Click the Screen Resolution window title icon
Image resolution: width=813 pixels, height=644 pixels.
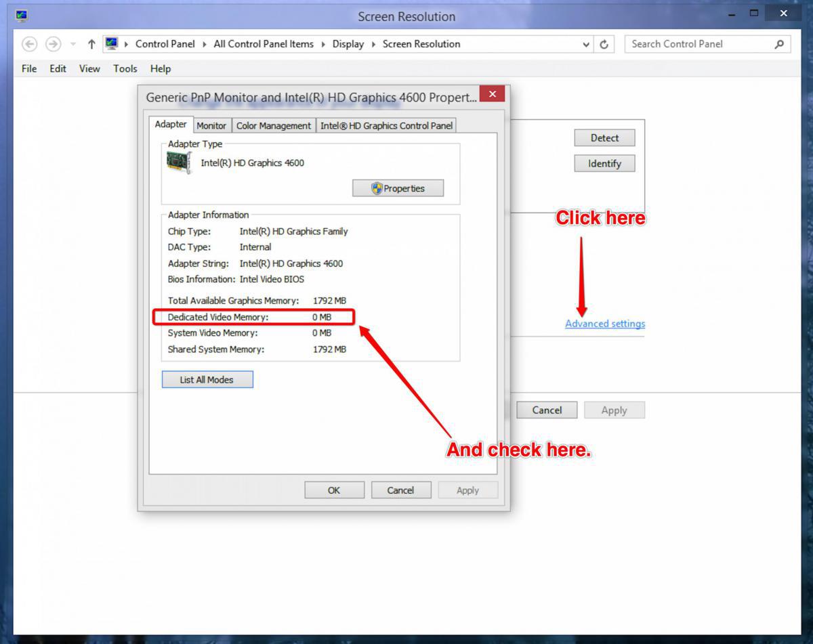pos(22,15)
